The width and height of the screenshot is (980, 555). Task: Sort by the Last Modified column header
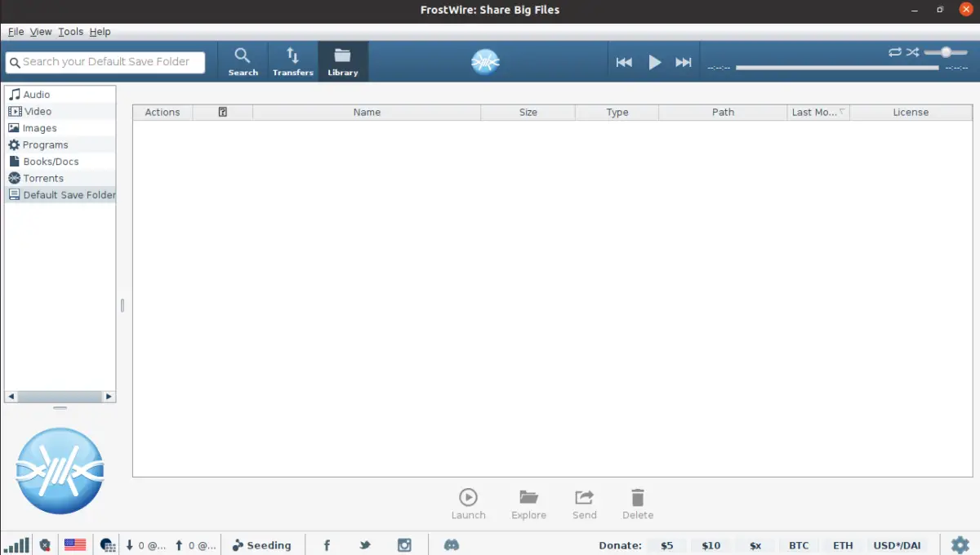tap(818, 113)
